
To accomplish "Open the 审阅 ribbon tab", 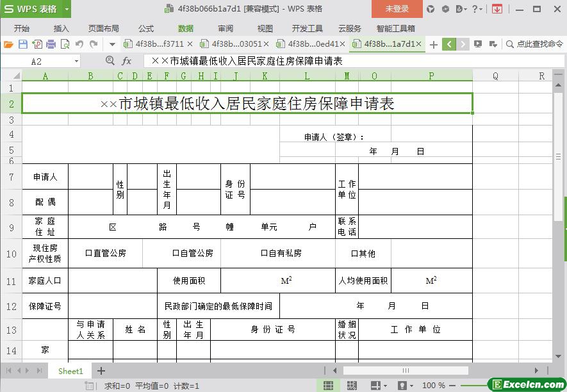I will tap(226, 28).
